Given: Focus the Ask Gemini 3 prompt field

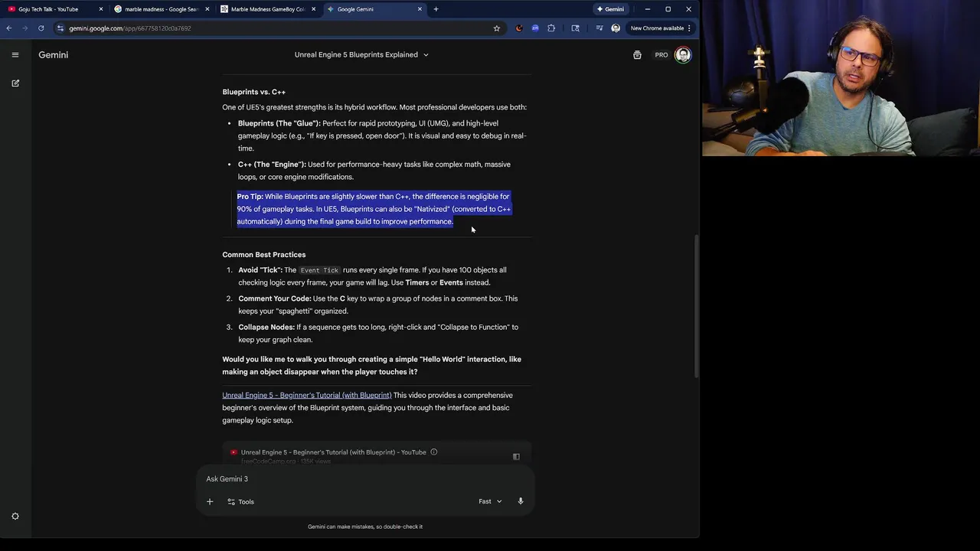Looking at the screenshot, I should tap(364, 479).
